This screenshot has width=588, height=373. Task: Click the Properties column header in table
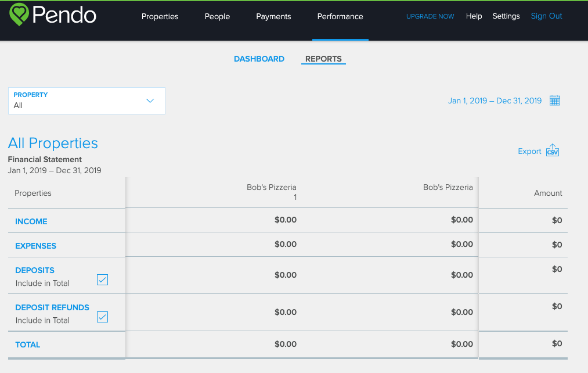(x=33, y=193)
